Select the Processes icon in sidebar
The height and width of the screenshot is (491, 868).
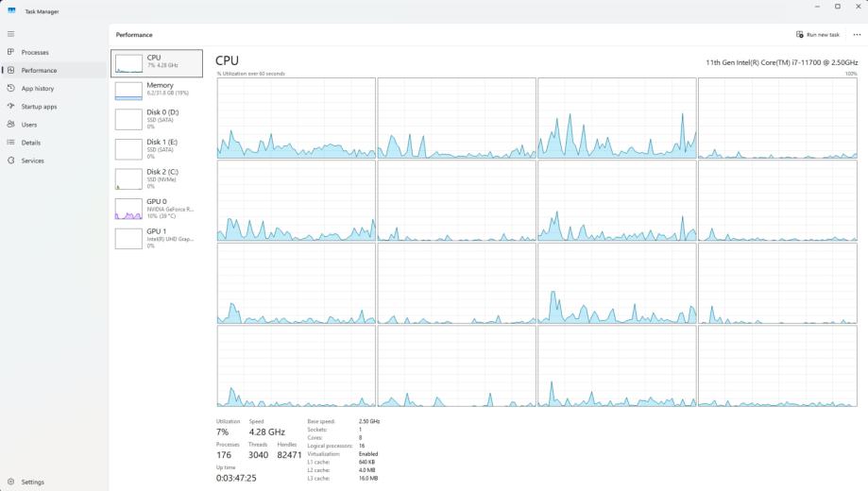(10, 52)
